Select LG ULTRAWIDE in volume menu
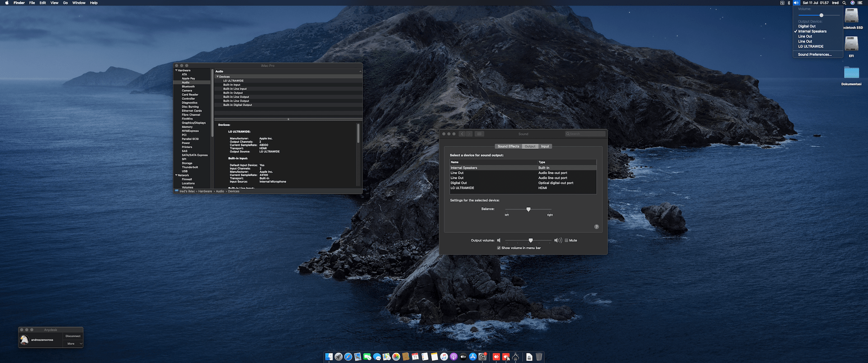This screenshot has width=868, height=363. click(811, 47)
